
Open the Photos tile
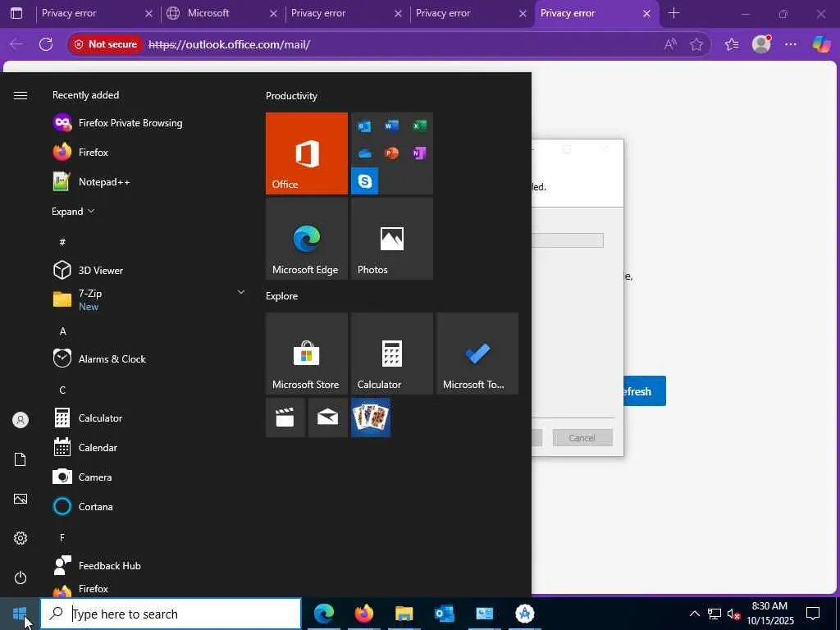391,239
